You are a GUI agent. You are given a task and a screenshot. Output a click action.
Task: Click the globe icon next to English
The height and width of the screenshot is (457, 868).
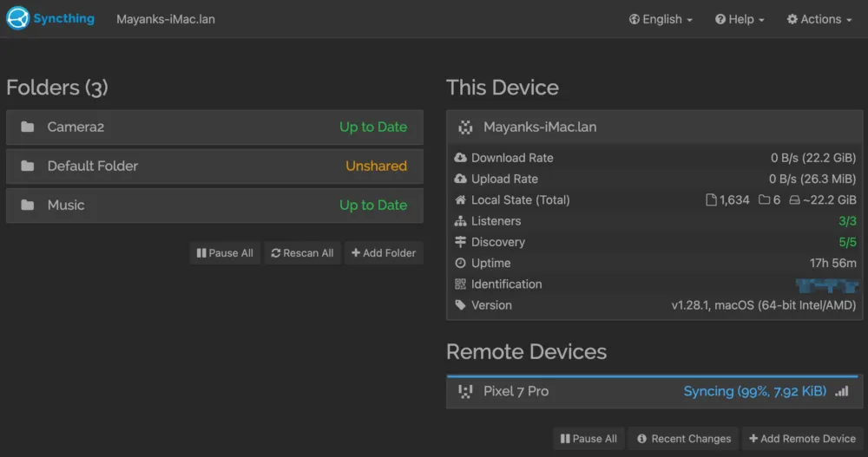[x=634, y=19]
